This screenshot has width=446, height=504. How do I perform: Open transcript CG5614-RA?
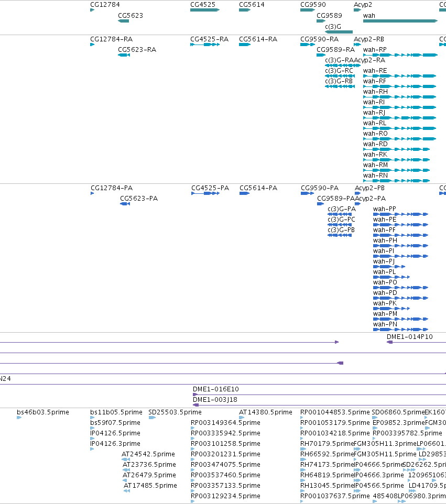258,39
